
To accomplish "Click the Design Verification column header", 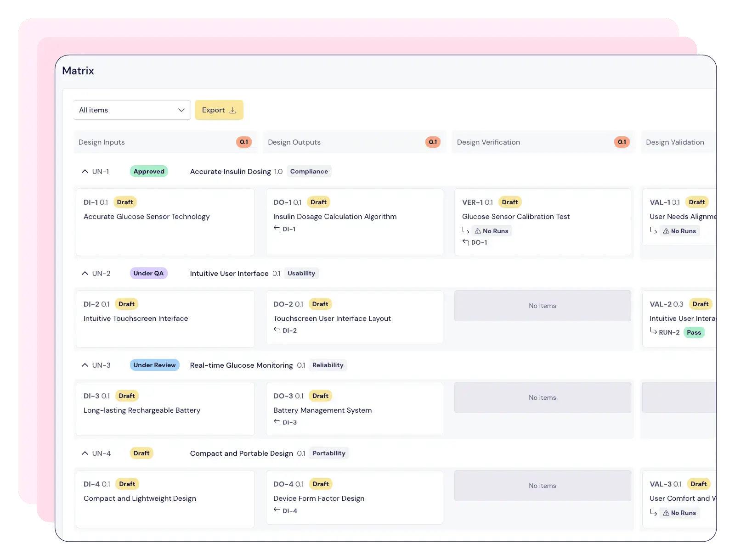I will click(543, 142).
